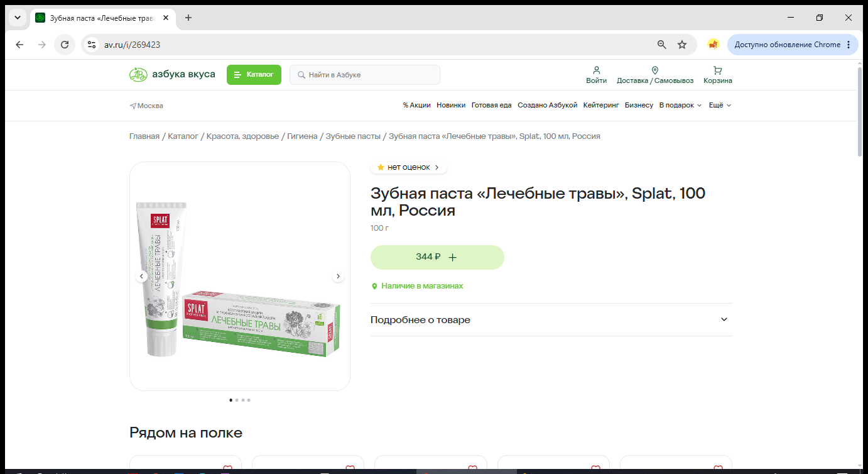Click the 100 г weight label
This screenshot has width=868, height=474.
pyautogui.click(x=380, y=228)
